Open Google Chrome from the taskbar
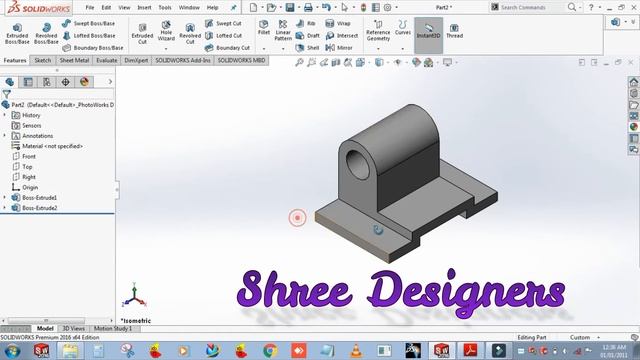Image resolution: width=640 pixels, height=360 pixels. (x=270, y=351)
